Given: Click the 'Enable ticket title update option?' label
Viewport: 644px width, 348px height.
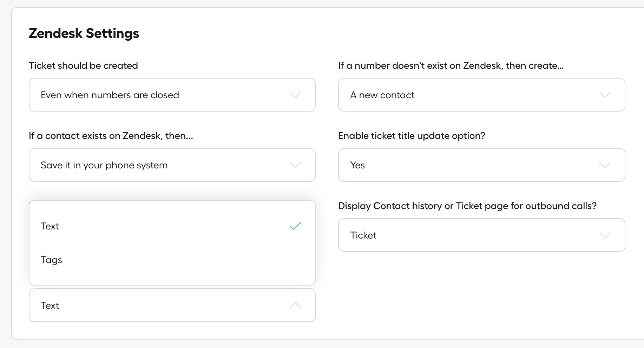Looking at the screenshot, I should tap(412, 136).
